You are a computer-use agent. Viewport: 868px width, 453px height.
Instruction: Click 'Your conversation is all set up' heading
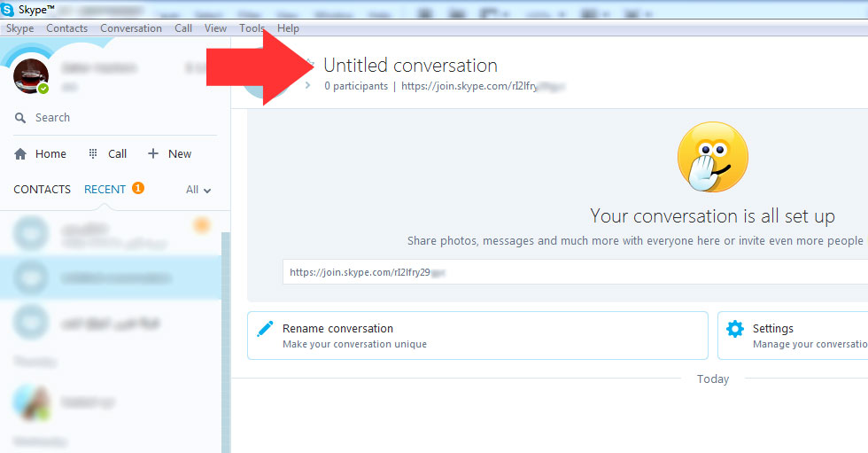(712, 216)
